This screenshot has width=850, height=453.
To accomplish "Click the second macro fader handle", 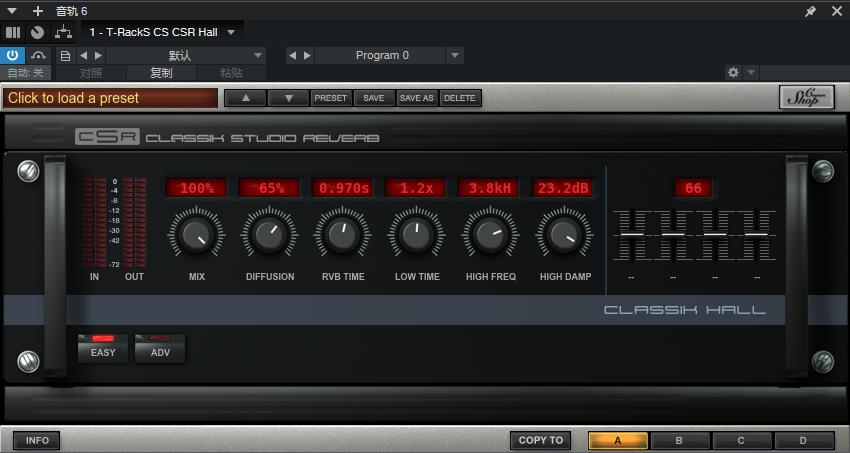I will click(673, 235).
